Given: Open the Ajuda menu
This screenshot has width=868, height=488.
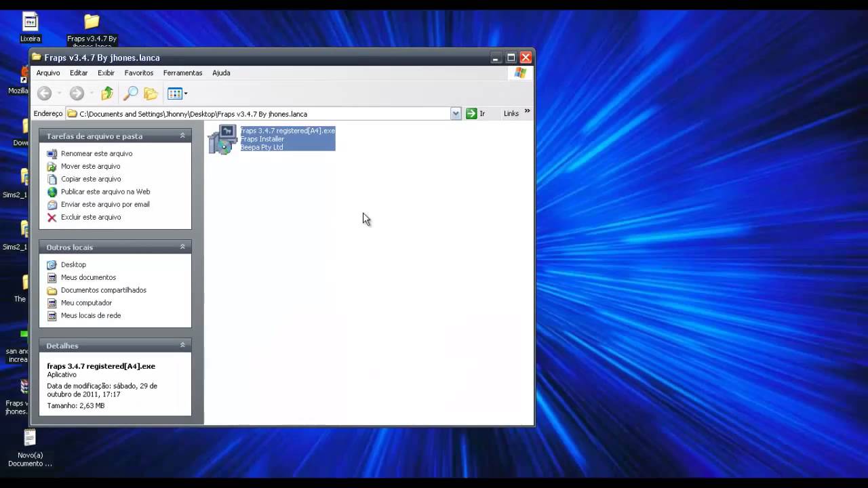Looking at the screenshot, I should (221, 73).
